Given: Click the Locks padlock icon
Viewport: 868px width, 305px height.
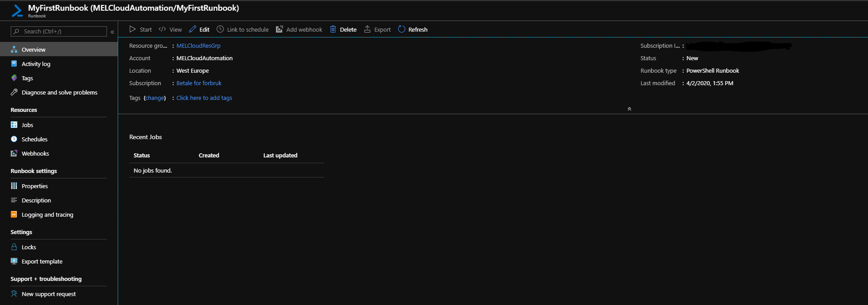Looking at the screenshot, I should [14, 247].
